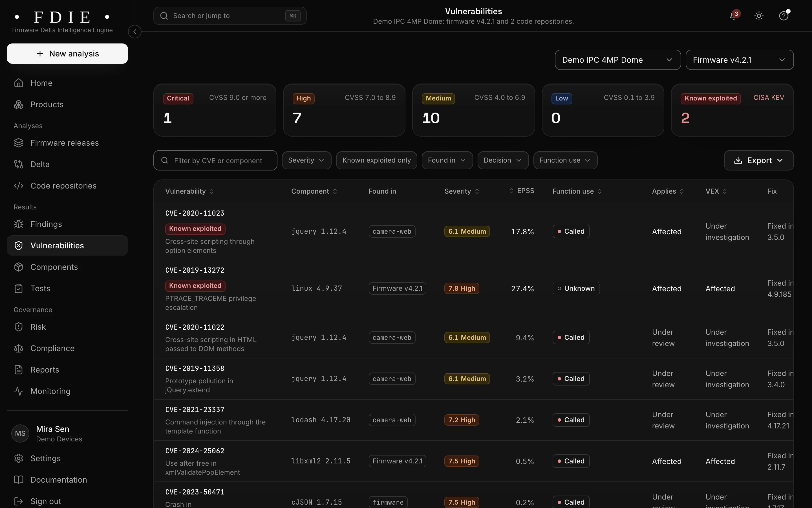This screenshot has height=508, width=812.
Task: Click the Tests clipboard icon
Action: (19, 289)
